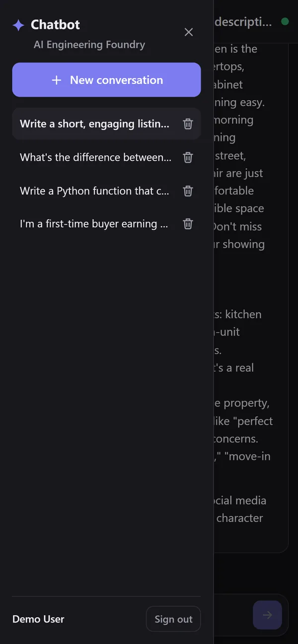Open the 'Write a short, engaging listin...' conversation

click(95, 124)
